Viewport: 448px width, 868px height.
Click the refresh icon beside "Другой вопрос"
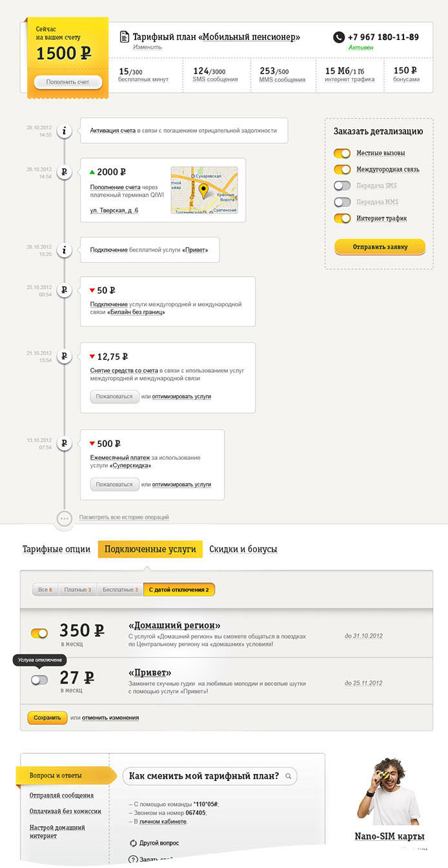point(133,843)
